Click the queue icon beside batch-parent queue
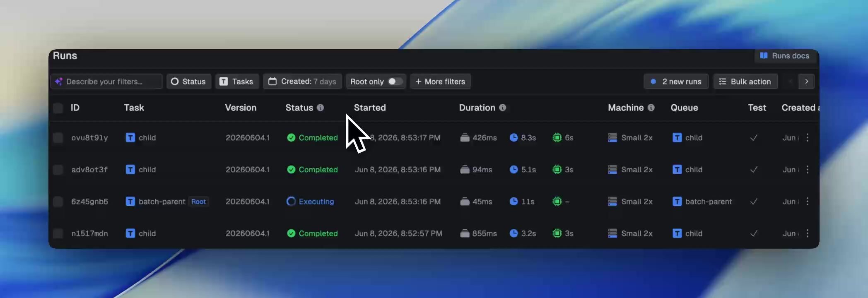Image resolution: width=868 pixels, height=298 pixels. point(677,202)
